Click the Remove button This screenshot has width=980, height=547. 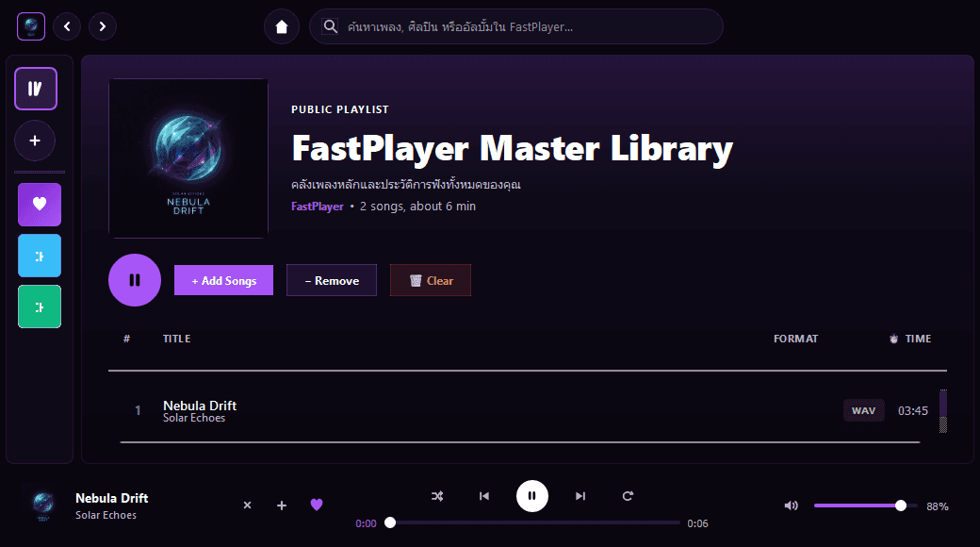tap(332, 280)
